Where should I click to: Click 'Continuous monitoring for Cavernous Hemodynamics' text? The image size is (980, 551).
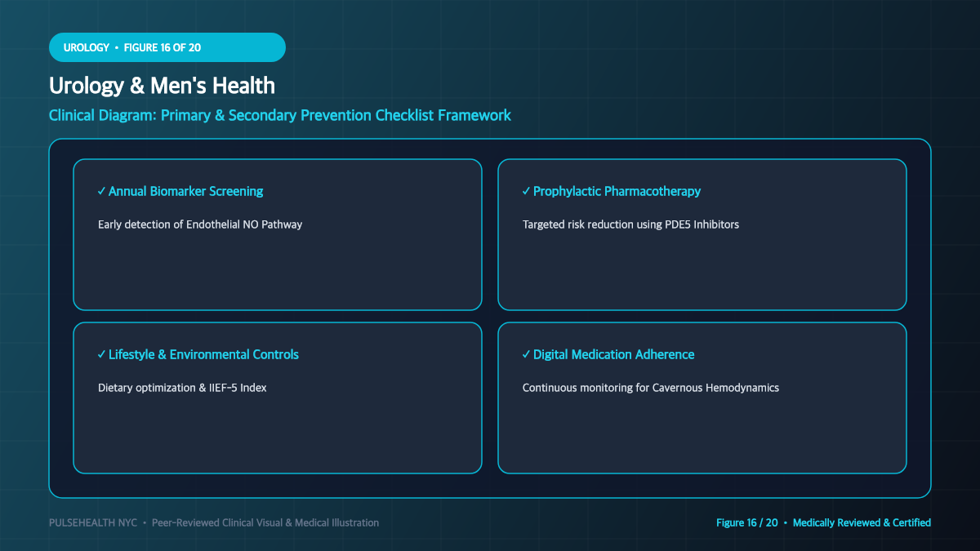[x=651, y=388]
